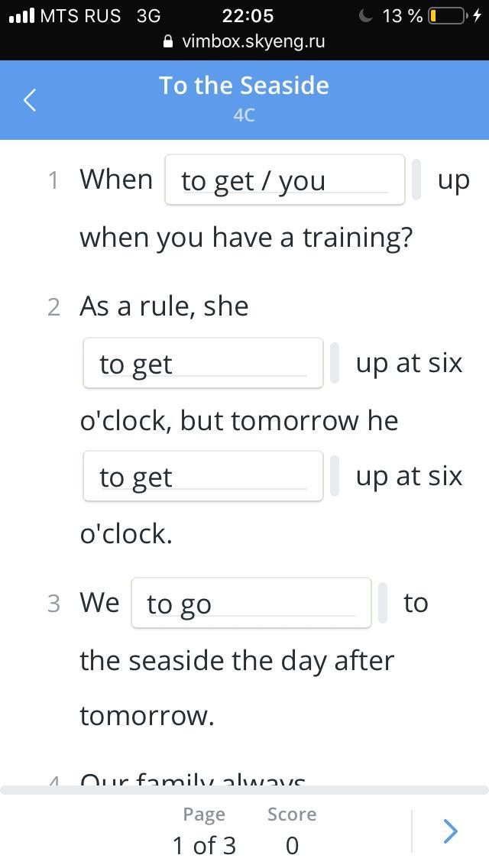Tap the 'to get / you' answer field

point(285,180)
